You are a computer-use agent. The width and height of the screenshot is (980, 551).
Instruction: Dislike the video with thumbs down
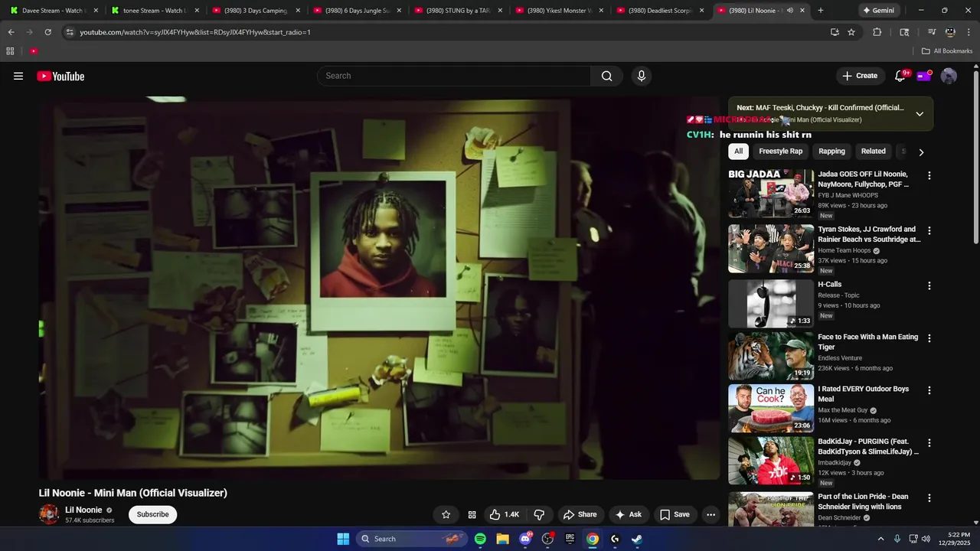539,514
